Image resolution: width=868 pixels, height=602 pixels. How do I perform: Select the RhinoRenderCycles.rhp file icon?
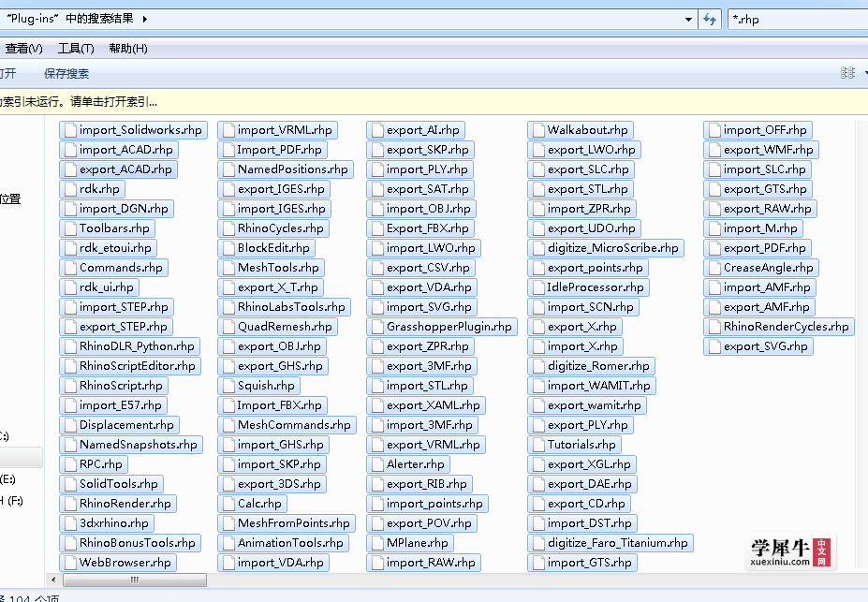tap(714, 327)
